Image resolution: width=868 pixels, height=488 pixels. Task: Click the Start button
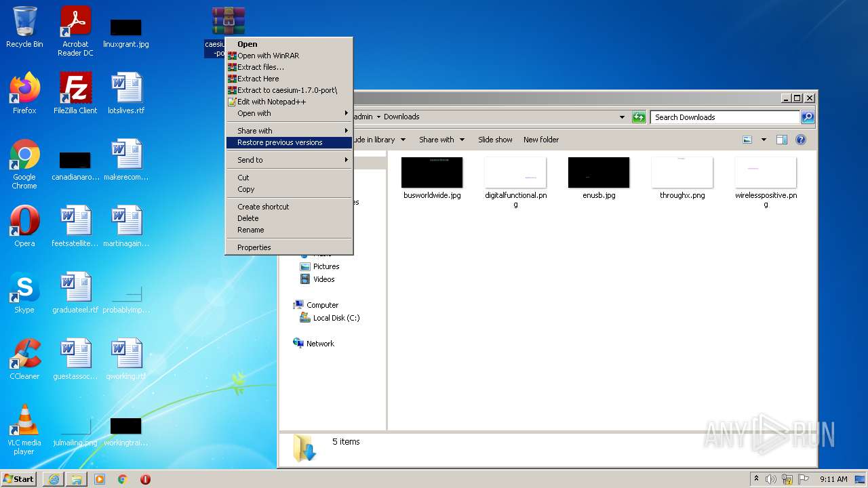[x=19, y=479]
